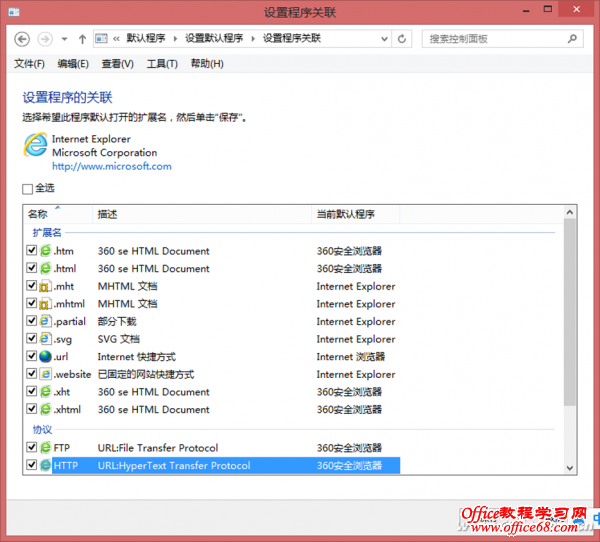Image resolution: width=600 pixels, height=542 pixels.
Task: Click the .partial file type icon
Action: (x=46, y=321)
